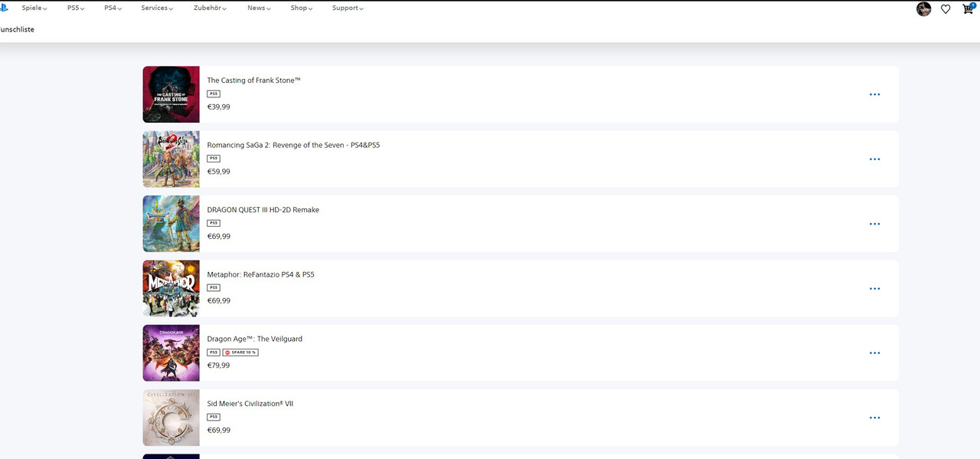Open Metaphor: ReFantazio PS4 & PS5 title
This screenshot has height=459, width=980.
tap(260, 274)
